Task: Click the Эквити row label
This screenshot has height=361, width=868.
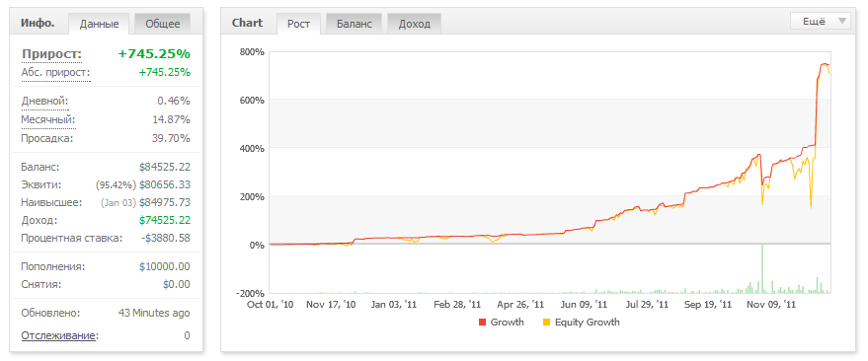Action: click(x=41, y=184)
